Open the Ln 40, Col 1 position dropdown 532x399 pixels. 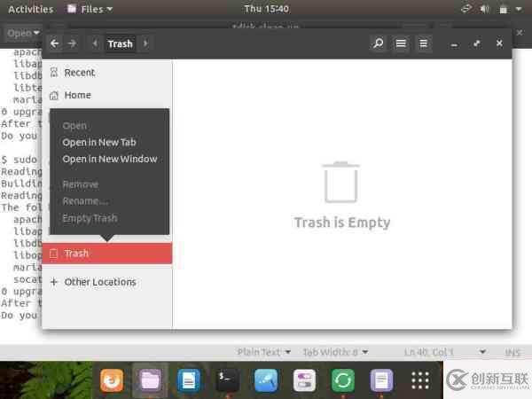coord(444,352)
